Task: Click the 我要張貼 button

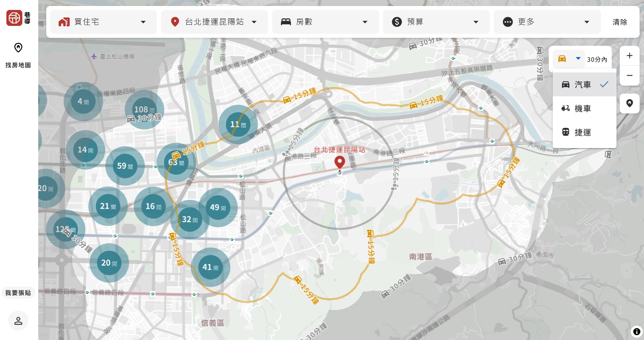Action: [18, 293]
